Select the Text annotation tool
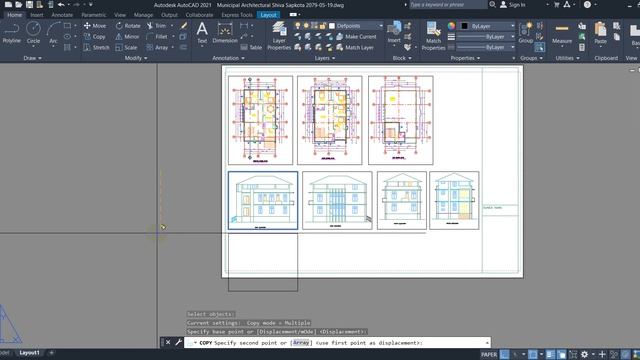 pos(202,33)
